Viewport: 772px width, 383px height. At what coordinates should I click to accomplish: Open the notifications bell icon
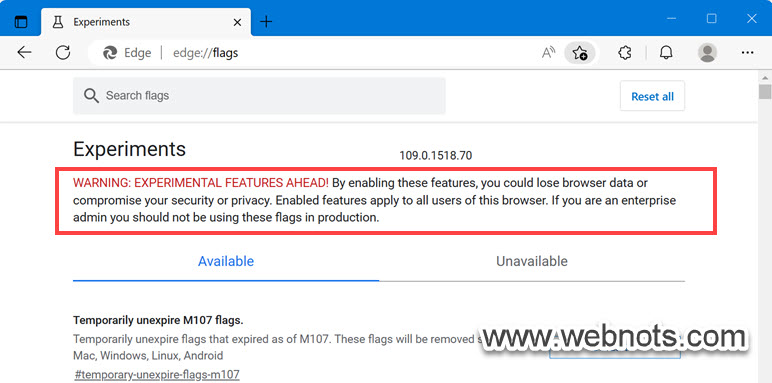[x=666, y=53]
